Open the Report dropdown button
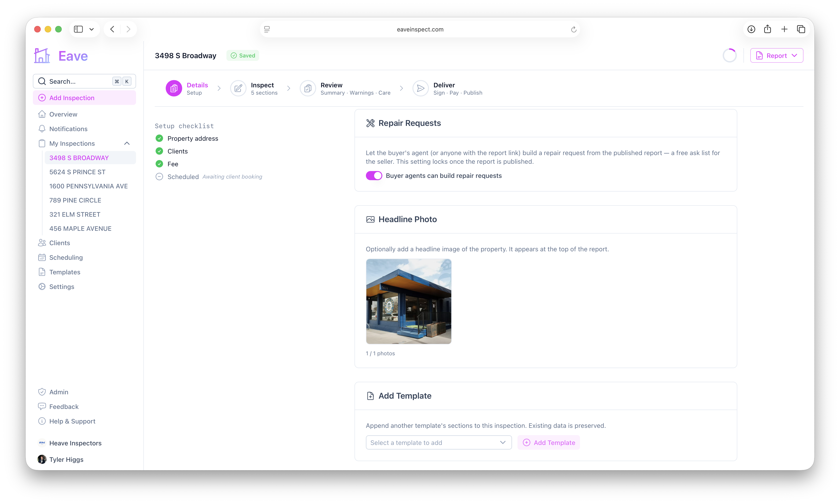Image resolution: width=840 pixels, height=504 pixels. coord(777,56)
